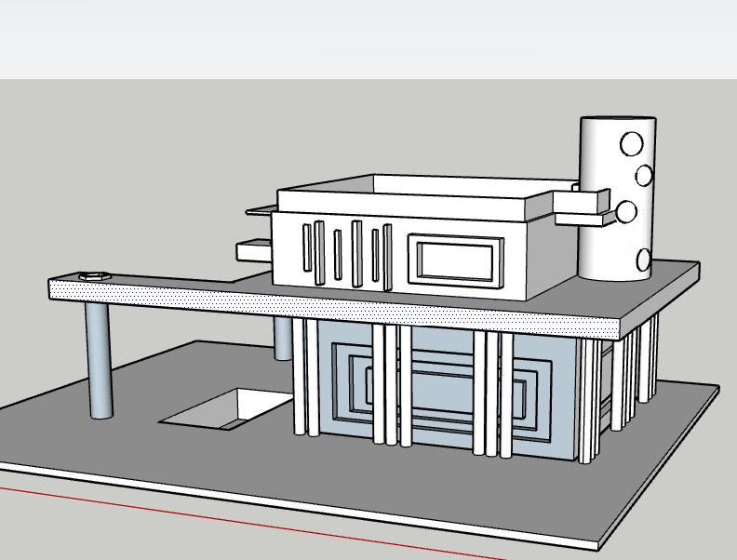Viewport: 737px width, 560px height.
Task: Click the bottom circular hole on the cylinder
Action: [x=644, y=260]
